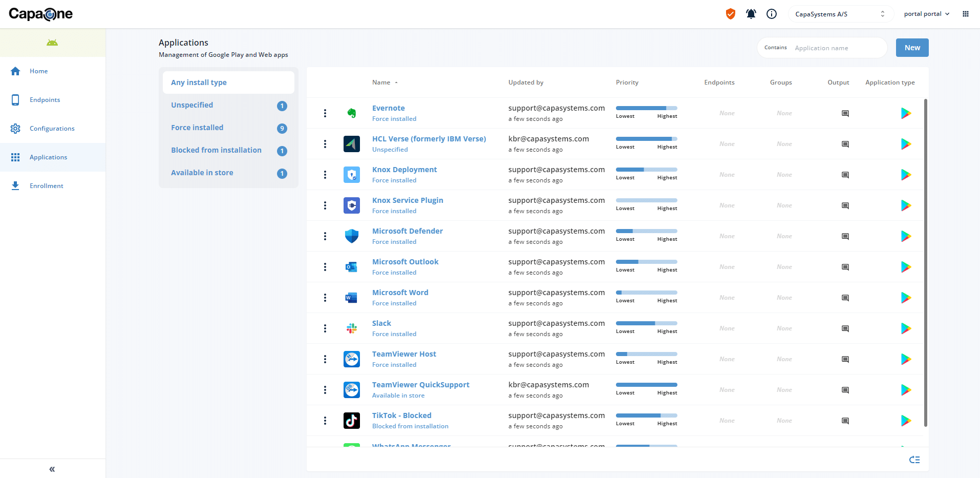Screen dimensions: 980x478
Task: Filter by Available in store
Action: pos(228,173)
